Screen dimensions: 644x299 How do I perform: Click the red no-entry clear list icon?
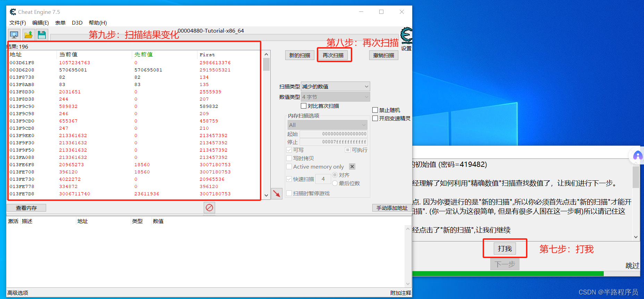(x=209, y=207)
